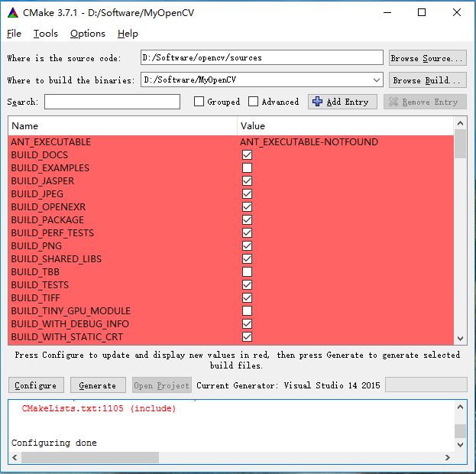Select the BUILD_EXAMPLES row name
This screenshot has width=476, height=474.
point(50,167)
